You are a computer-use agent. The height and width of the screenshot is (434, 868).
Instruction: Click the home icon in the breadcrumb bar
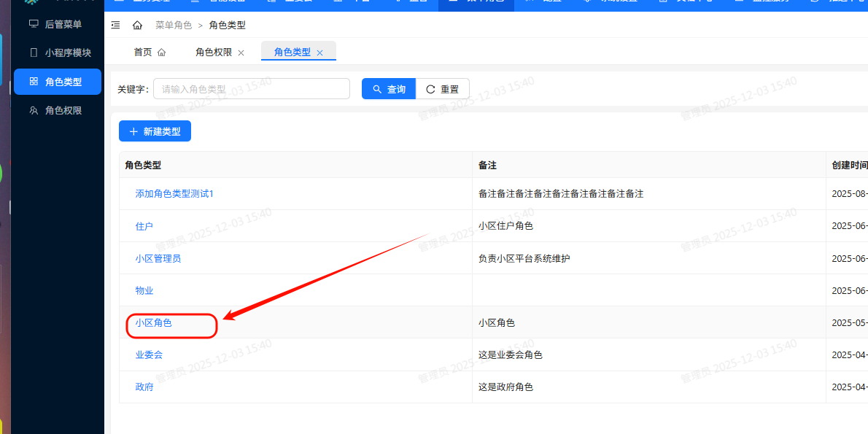[x=137, y=24]
